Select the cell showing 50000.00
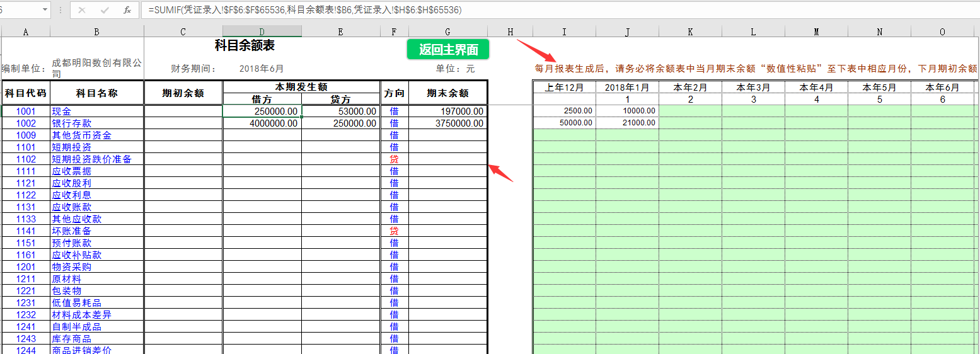This screenshot has height=354, width=980. pos(565,123)
